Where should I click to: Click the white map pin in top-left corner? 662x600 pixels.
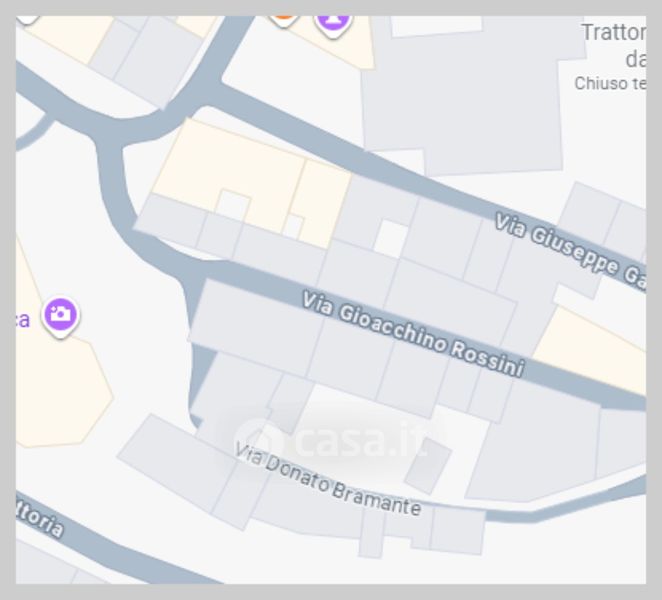[28, 19]
